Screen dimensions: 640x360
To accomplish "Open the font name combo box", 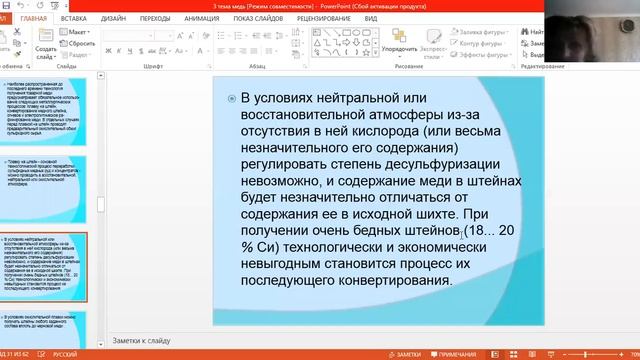I will tap(128, 36).
